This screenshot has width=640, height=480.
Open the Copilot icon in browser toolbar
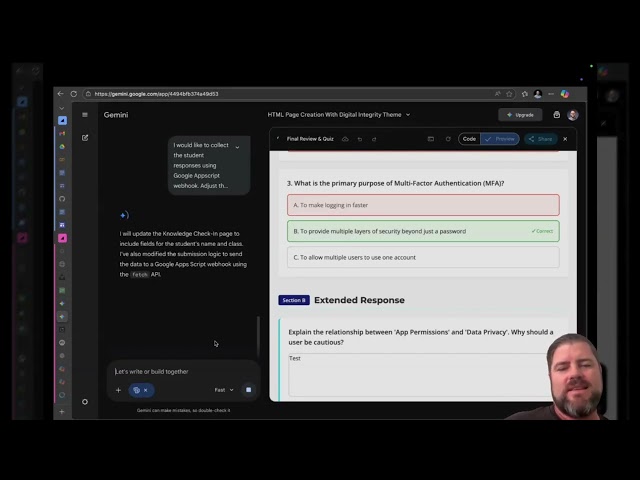pyautogui.click(x=565, y=94)
